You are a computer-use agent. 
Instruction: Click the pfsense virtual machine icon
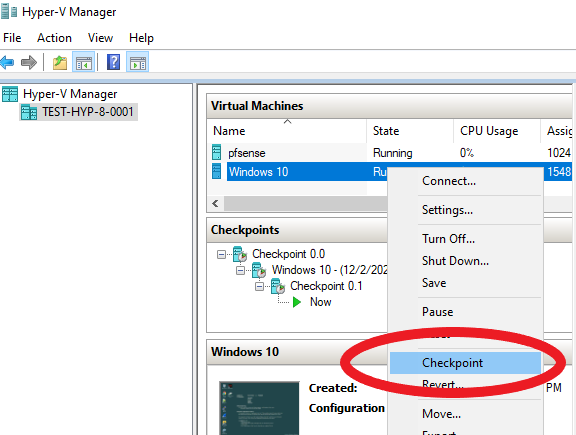tap(217, 152)
